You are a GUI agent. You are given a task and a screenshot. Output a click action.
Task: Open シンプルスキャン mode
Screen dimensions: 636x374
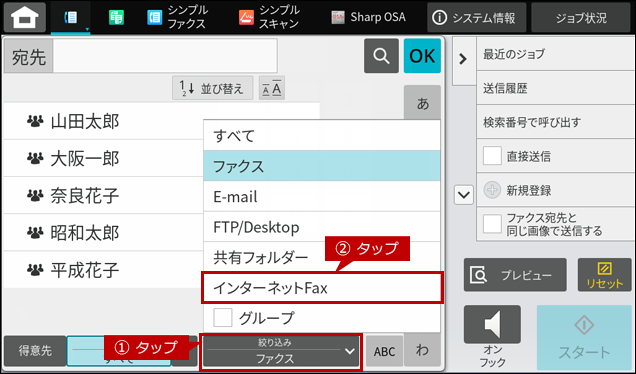click(269, 17)
